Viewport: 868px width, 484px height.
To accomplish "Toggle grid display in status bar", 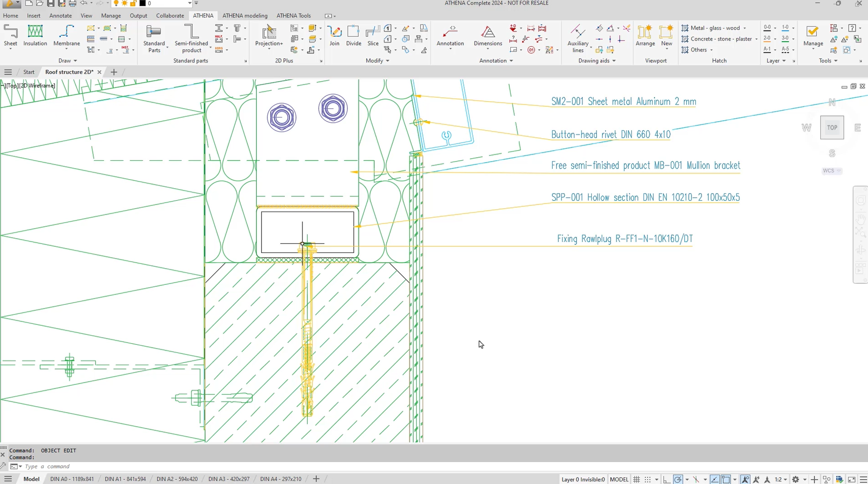I will click(x=636, y=479).
